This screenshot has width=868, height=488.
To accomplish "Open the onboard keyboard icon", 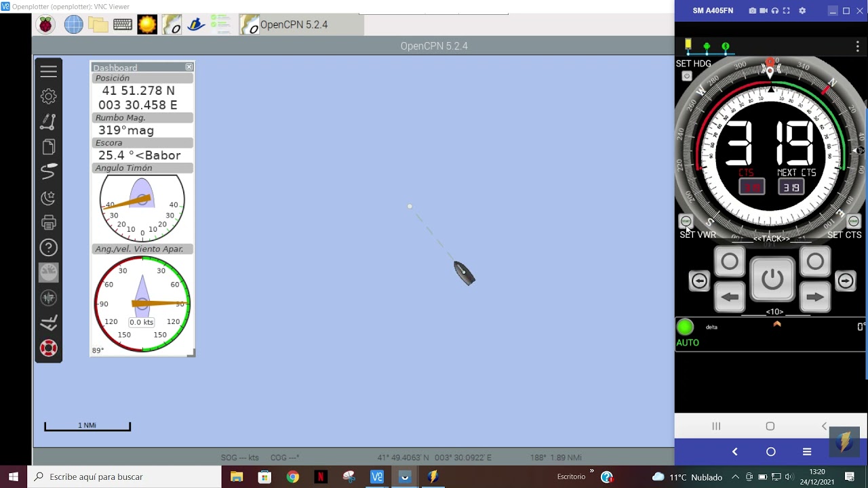I will pos(123,25).
